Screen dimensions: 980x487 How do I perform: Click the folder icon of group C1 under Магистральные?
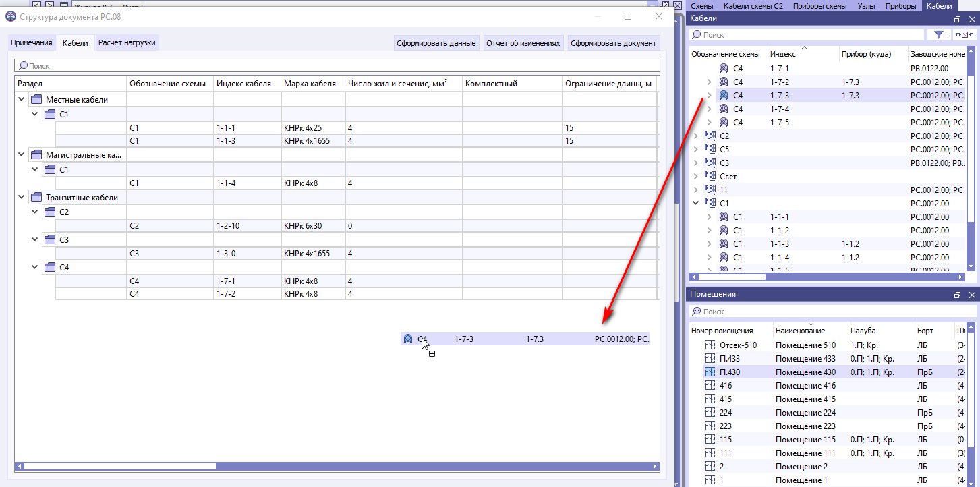click(49, 169)
